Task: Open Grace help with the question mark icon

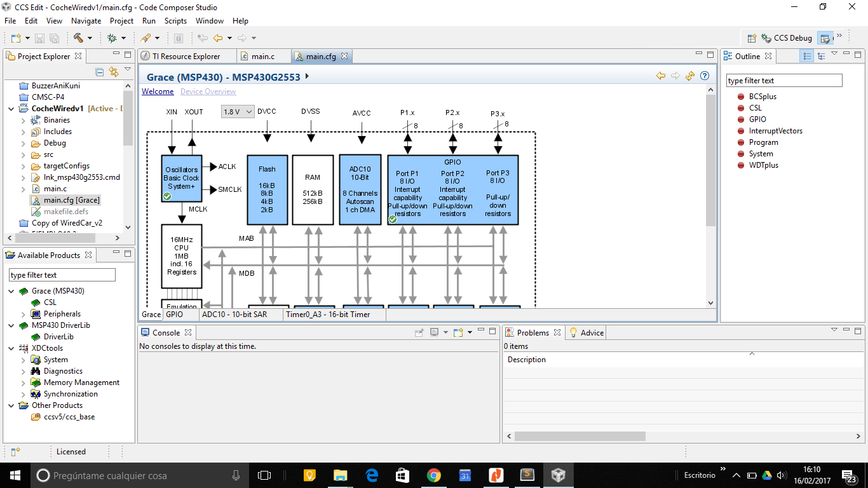Action: 705,76
